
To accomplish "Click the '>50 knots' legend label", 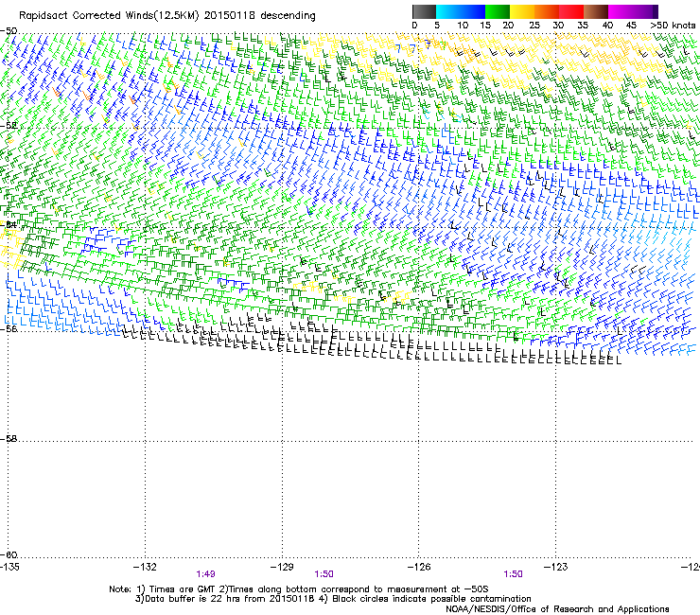I will 673,26.
